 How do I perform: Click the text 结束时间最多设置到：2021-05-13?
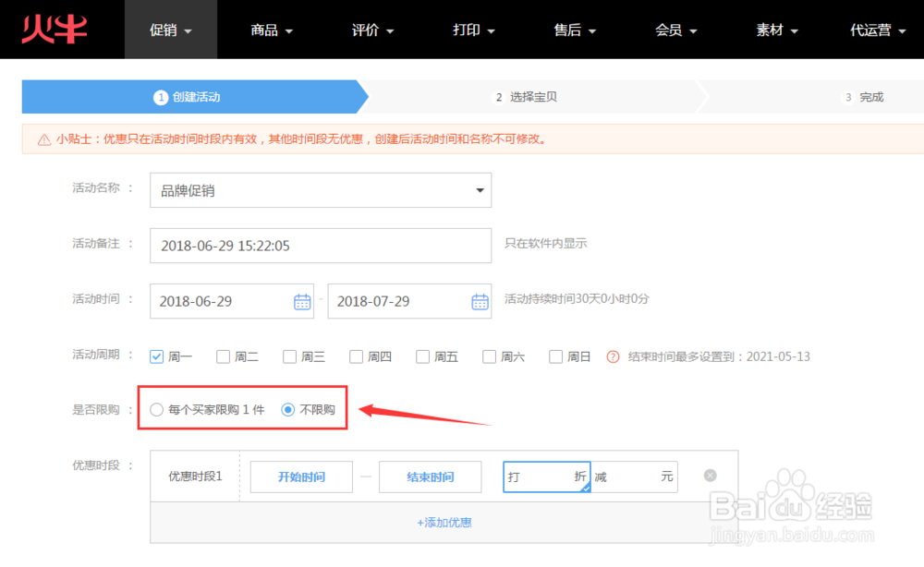point(719,356)
